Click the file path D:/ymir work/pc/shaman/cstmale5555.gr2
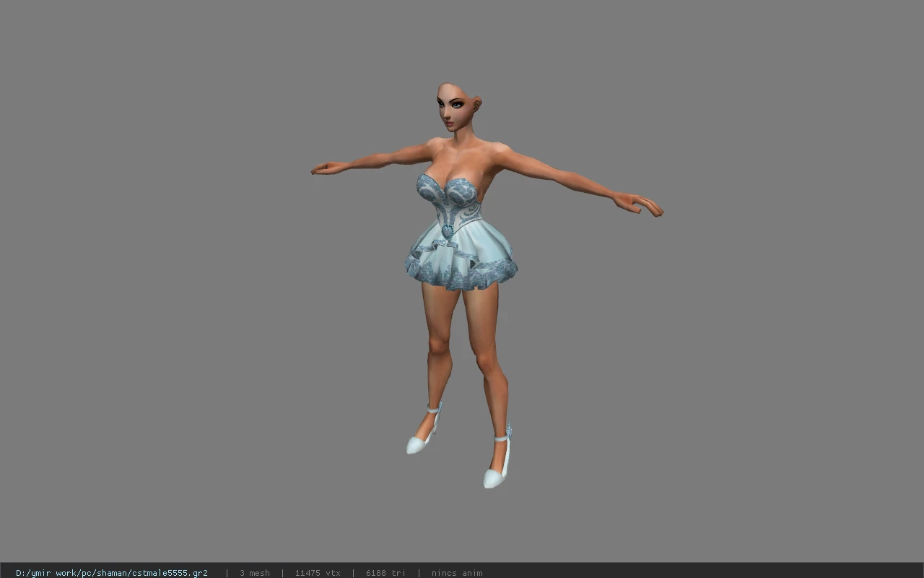This screenshot has width=924, height=578. (112, 573)
